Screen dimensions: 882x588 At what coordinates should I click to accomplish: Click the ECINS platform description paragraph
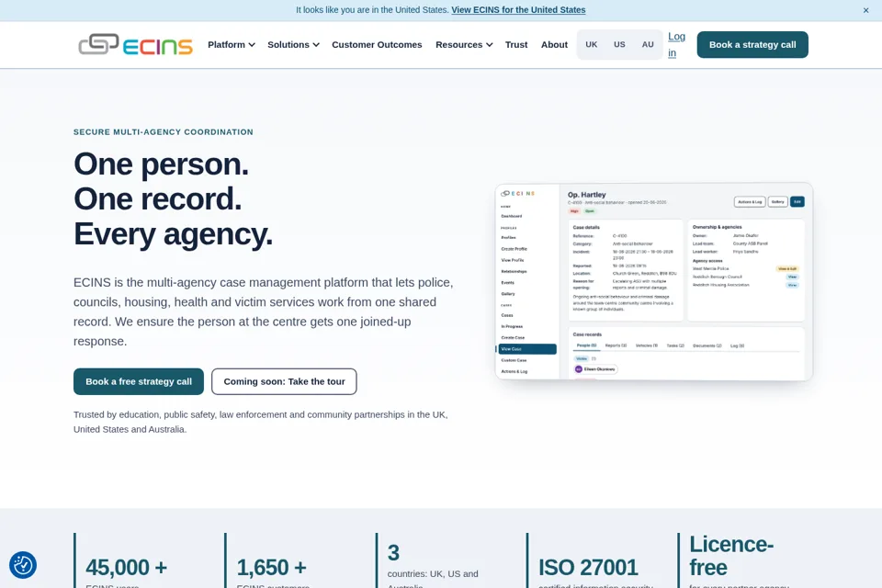tap(264, 311)
